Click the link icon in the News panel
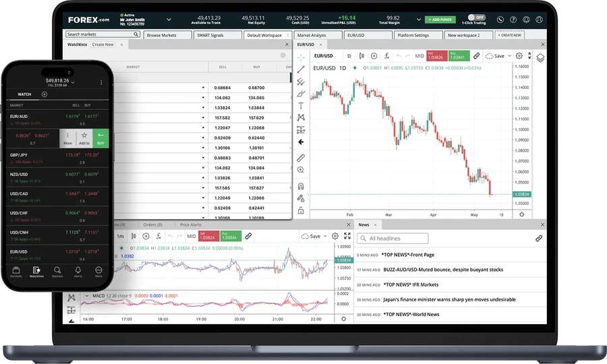607x364 pixels. tap(539, 239)
